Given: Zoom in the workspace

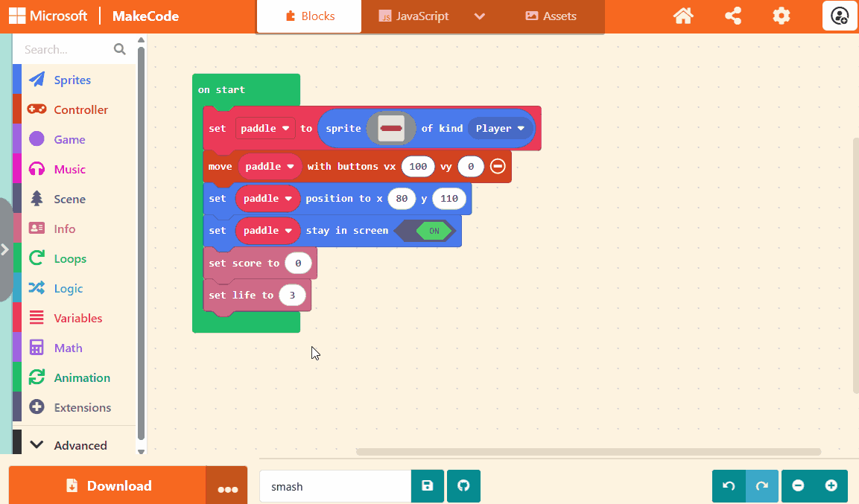Looking at the screenshot, I should pos(831,486).
